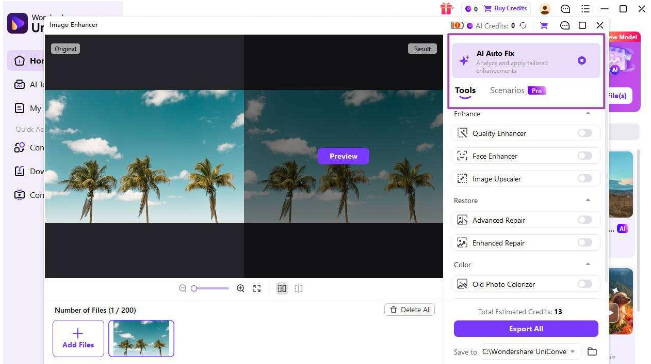Select the split-line compare view icon

[299, 288]
